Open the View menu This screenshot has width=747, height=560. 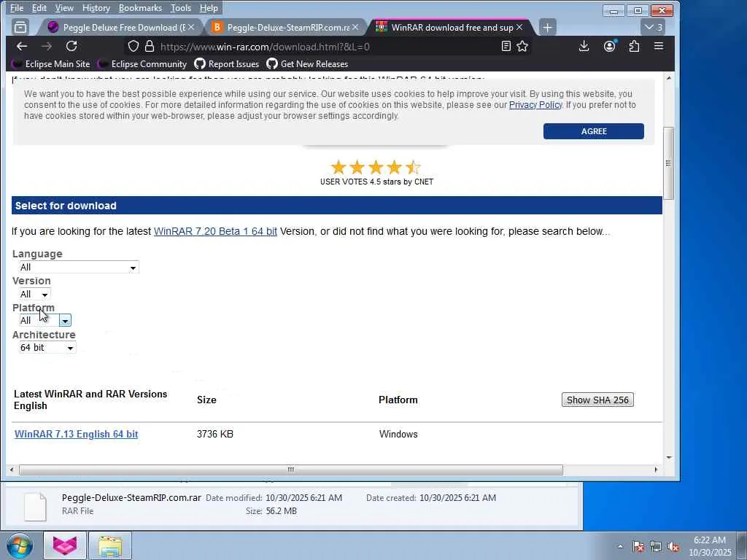coord(64,8)
